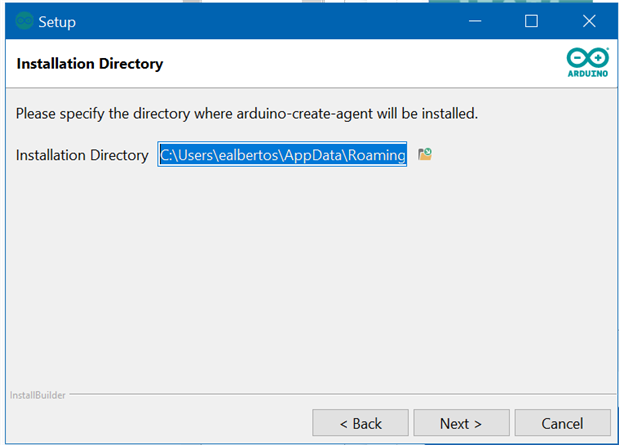Close the Setup dialog
Viewport: 619px width, 445px height.
588,21
